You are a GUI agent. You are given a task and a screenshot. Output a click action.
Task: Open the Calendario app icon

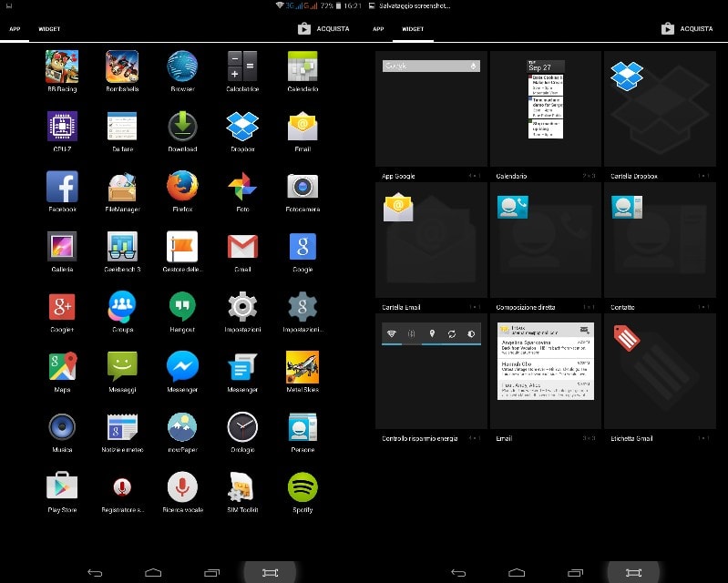[x=302, y=66]
